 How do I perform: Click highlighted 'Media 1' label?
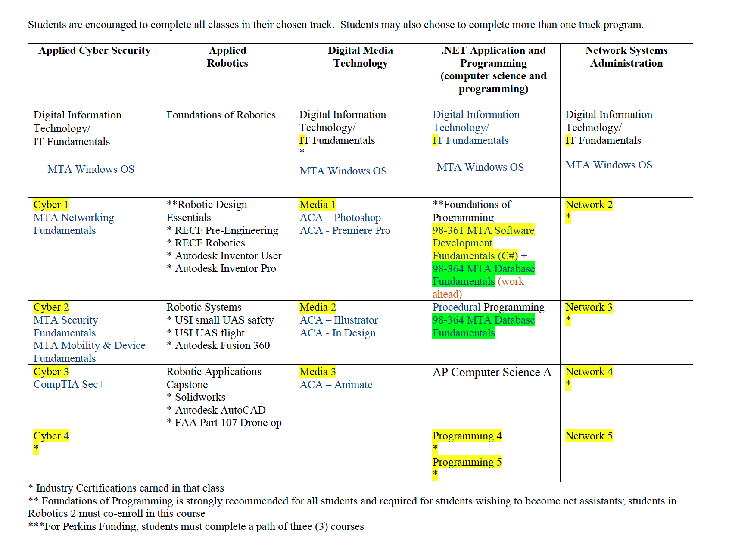pyautogui.click(x=318, y=205)
